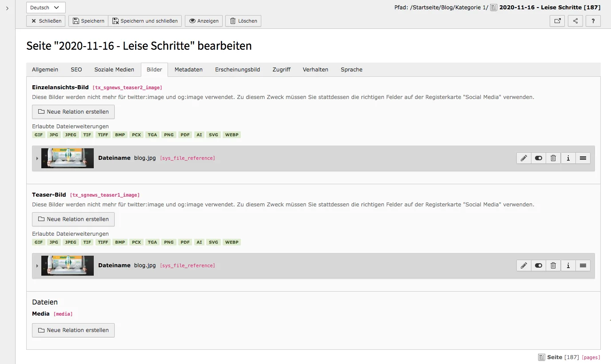Open the help question mark button

tap(593, 21)
